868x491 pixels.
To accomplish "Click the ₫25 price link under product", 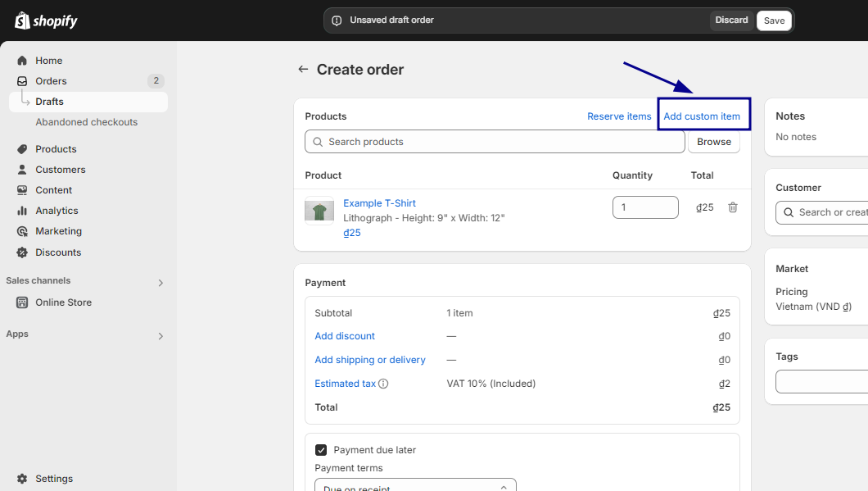I will (x=352, y=233).
